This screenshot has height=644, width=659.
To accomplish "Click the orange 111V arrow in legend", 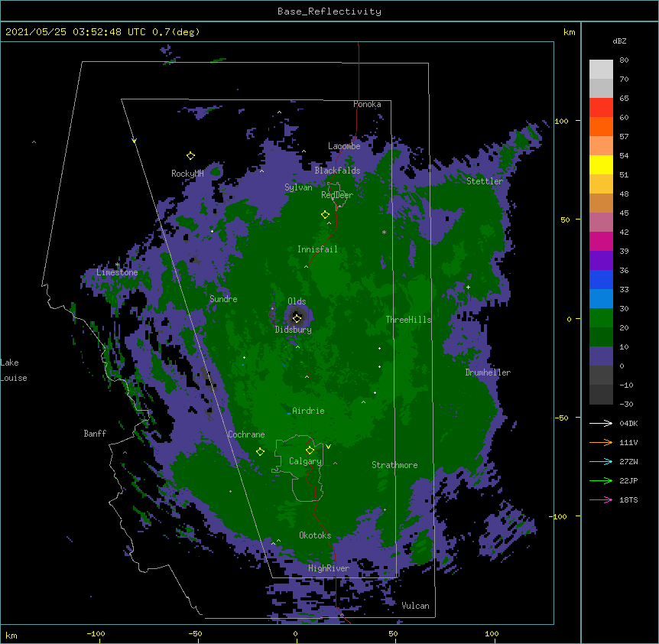I will click(x=601, y=442).
